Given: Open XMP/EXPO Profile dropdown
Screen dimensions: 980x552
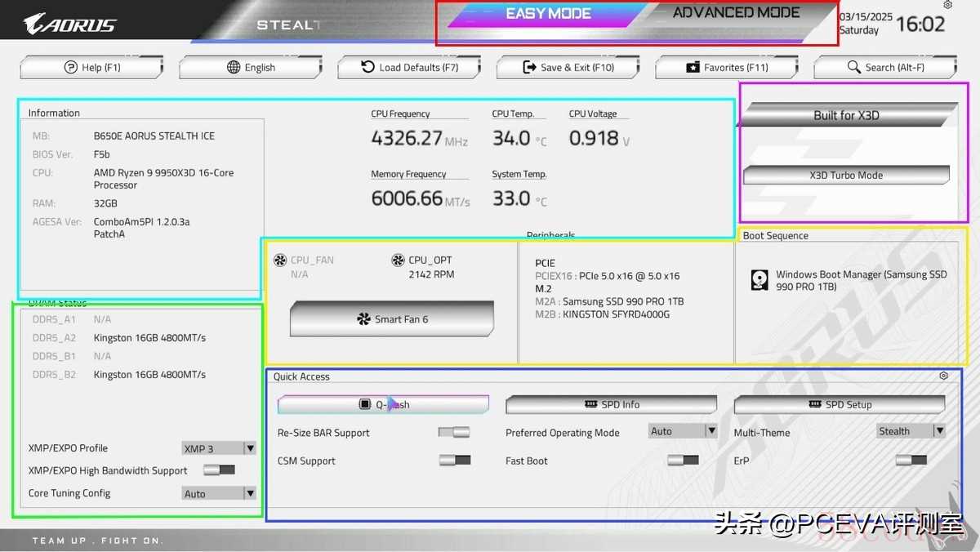Looking at the screenshot, I should tap(219, 448).
